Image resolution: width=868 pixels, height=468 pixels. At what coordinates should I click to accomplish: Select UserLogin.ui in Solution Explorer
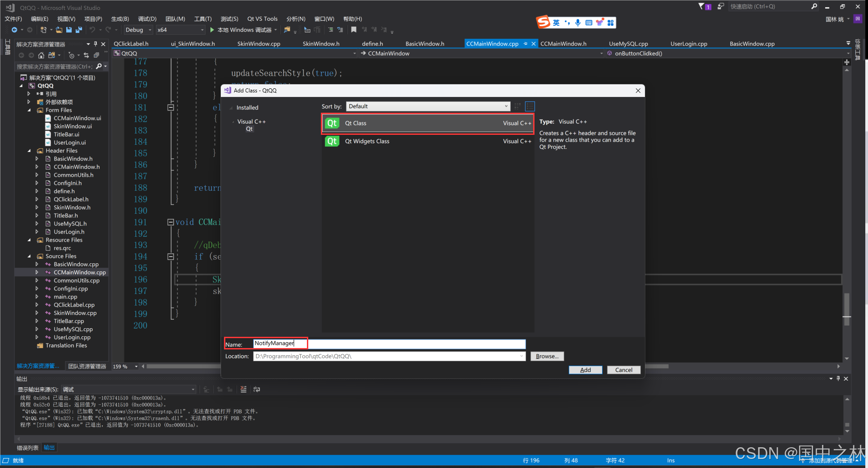(x=70, y=142)
